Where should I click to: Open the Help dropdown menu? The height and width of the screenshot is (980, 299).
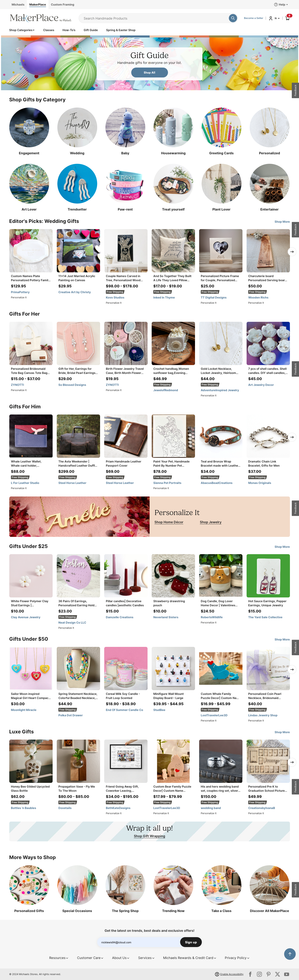[x=281, y=5]
